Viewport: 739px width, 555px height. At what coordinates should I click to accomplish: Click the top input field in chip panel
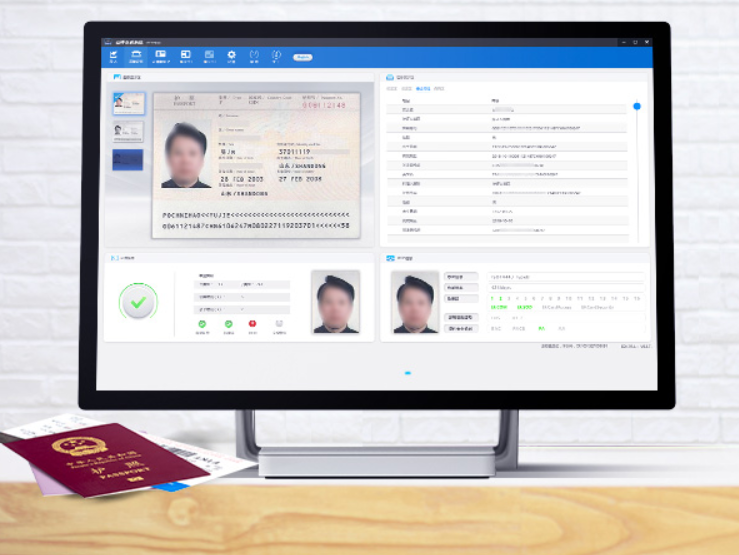[565, 277]
